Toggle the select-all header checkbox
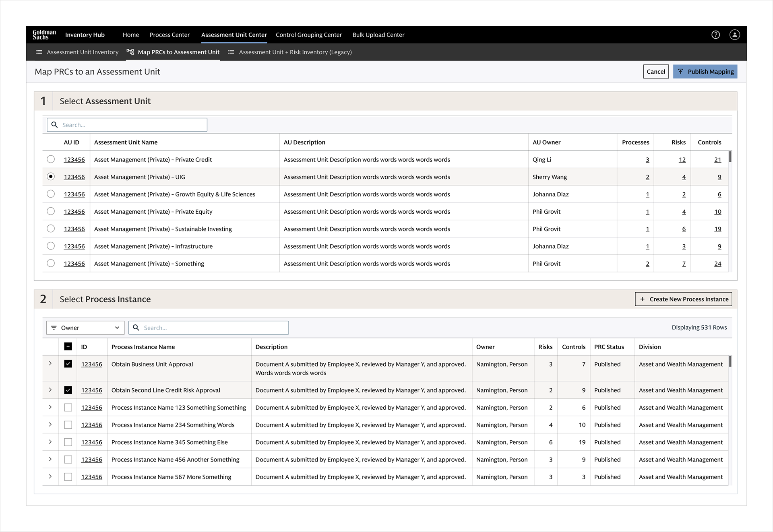 [x=68, y=346]
